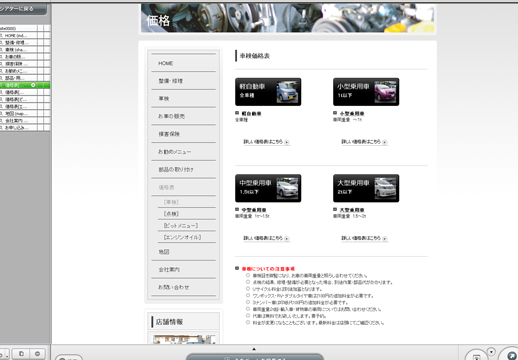Open HOME in the web page navigation menu
This screenshot has height=360, width=518.
[183, 63]
